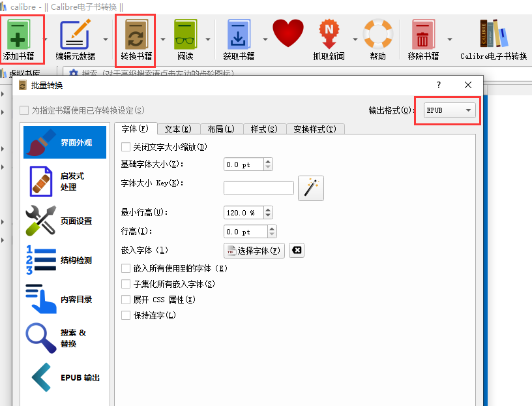Switch to the 文本(E) tab
532x406 pixels.
178,129
